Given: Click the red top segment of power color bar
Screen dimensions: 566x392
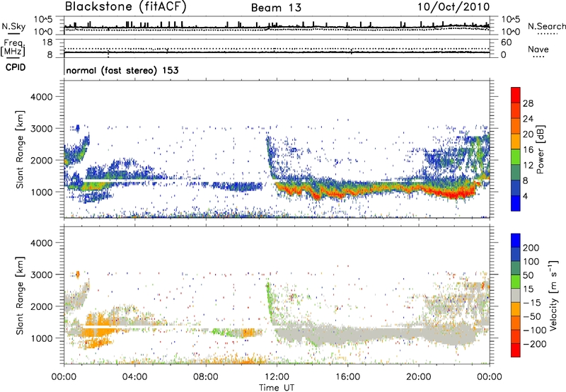Looking at the screenshot, I should [x=516, y=96].
